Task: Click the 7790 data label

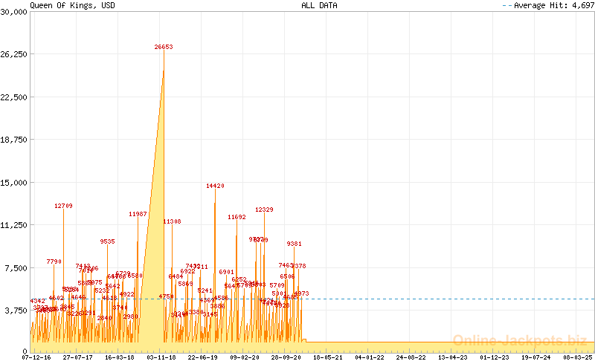Action: click(x=54, y=261)
